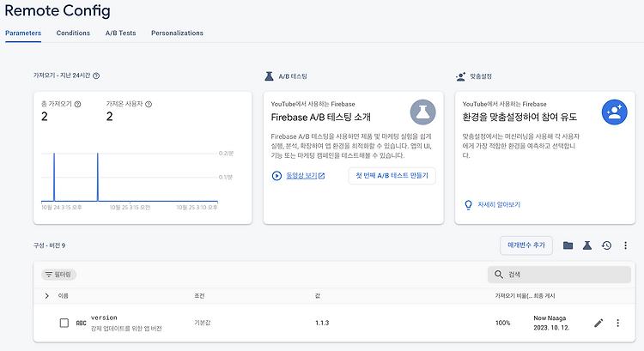
Task: Click the round blue personalization card icon
Action: pos(615,112)
